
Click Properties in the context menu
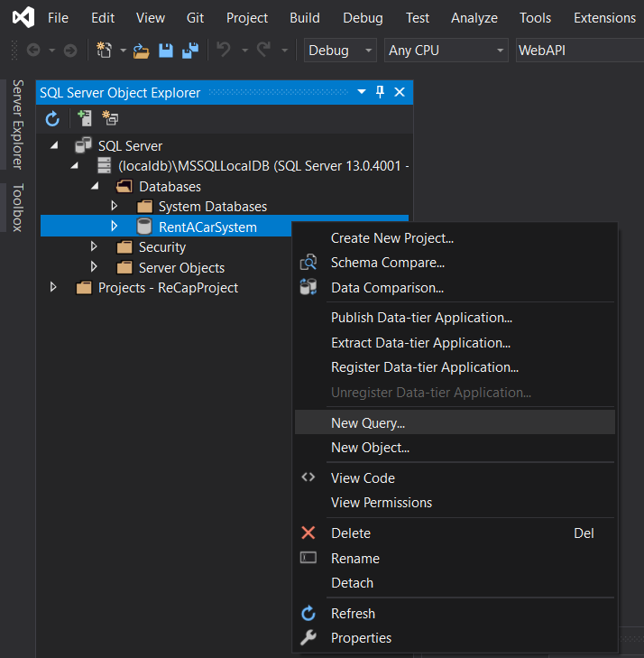coord(361,638)
